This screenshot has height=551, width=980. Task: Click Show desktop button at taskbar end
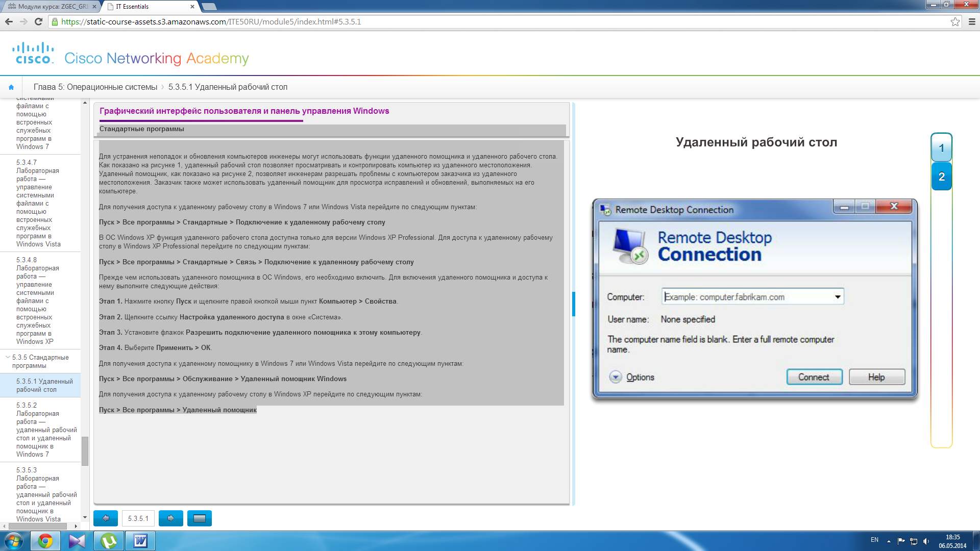(976, 541)
